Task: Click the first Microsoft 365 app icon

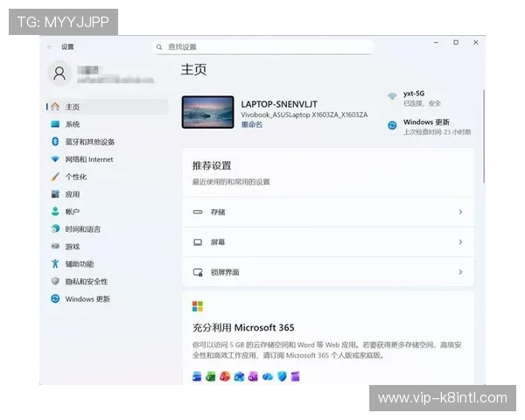Action: 197,376
